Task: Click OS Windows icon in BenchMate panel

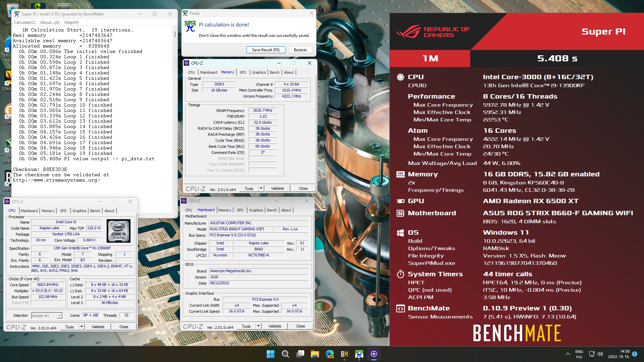Action: (400, 233)
